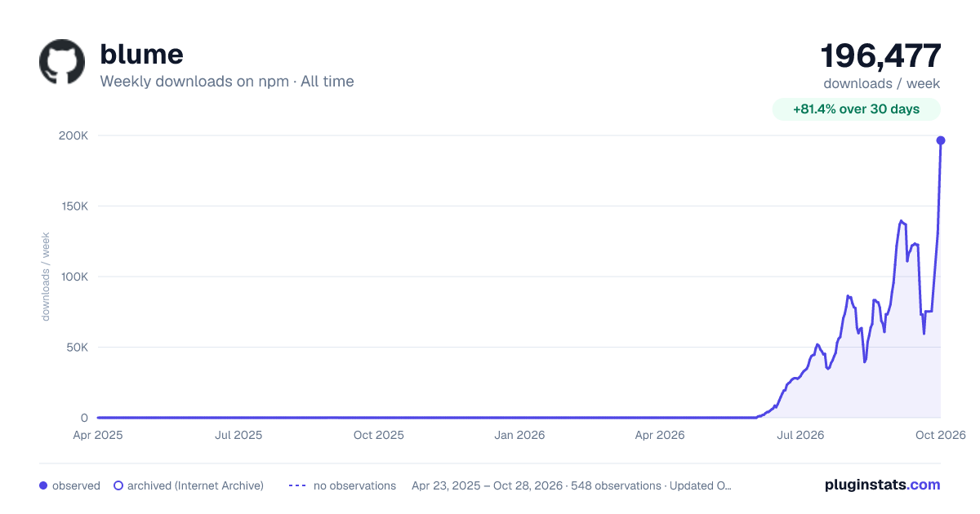Click the Oct 2025 x-axis label

[379, 435]
